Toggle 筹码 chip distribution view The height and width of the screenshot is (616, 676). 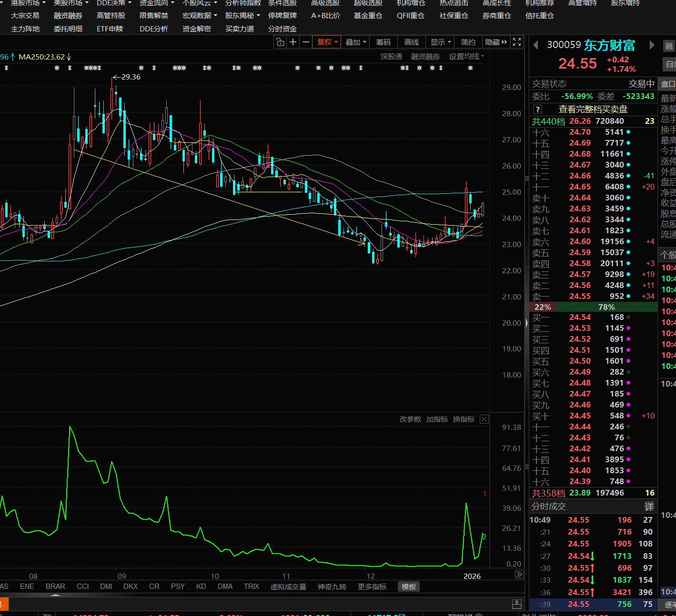point(383,42)
